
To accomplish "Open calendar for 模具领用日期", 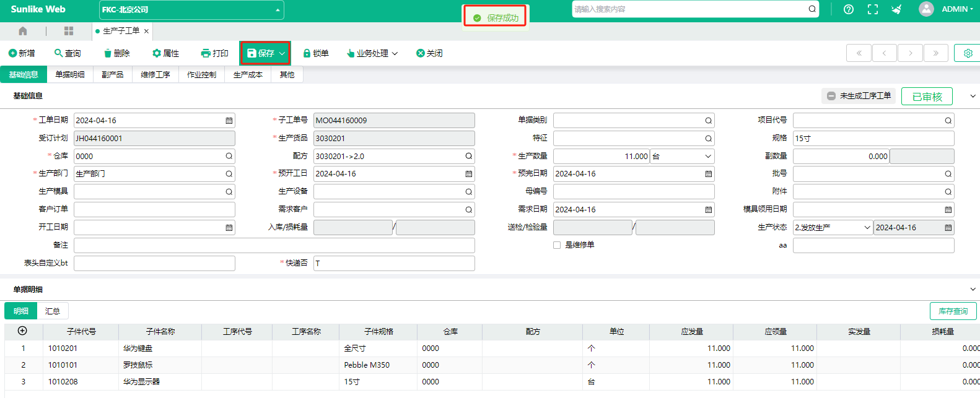I will 948,210.
